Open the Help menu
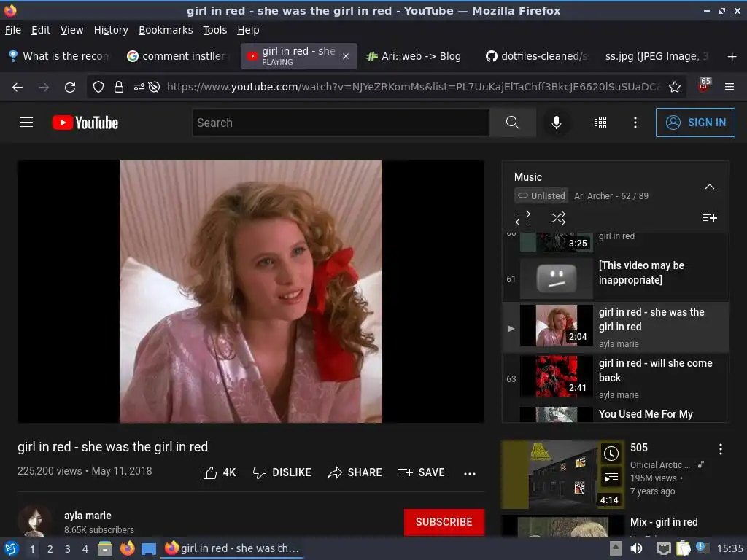The width and height of the screenshot is (747, 560). click(248, 30)
